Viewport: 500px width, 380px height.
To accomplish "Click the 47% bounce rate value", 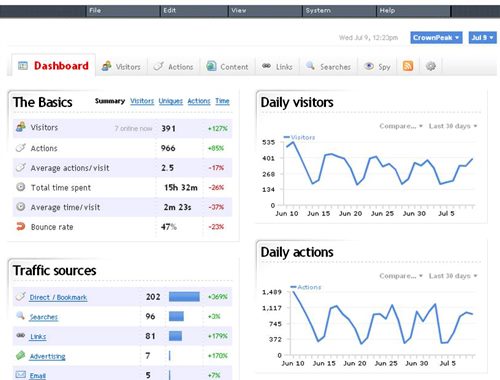I will click(x=169, y=227).
